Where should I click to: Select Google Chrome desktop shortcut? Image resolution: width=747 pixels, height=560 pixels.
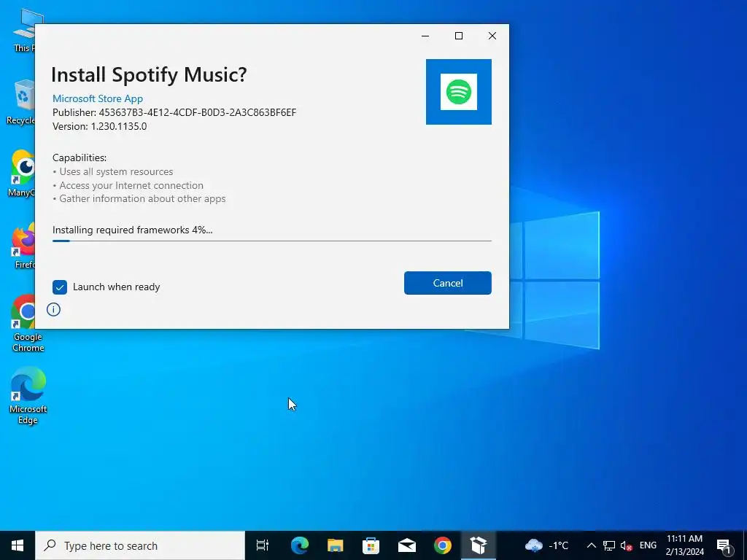[x=28, y=323]
